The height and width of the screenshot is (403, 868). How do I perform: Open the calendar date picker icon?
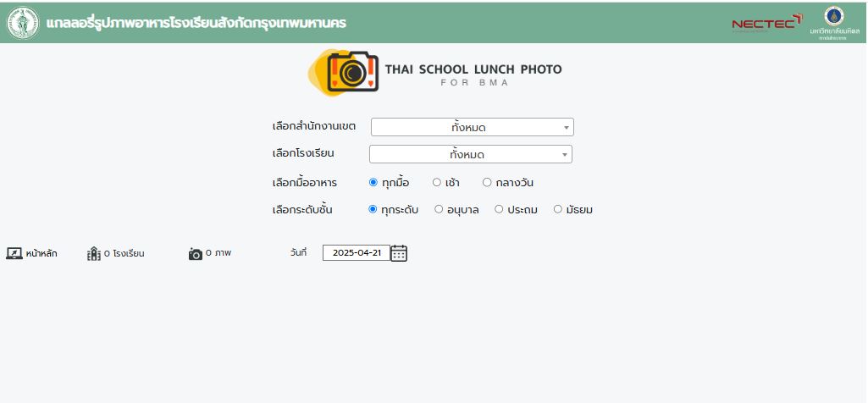399,253
